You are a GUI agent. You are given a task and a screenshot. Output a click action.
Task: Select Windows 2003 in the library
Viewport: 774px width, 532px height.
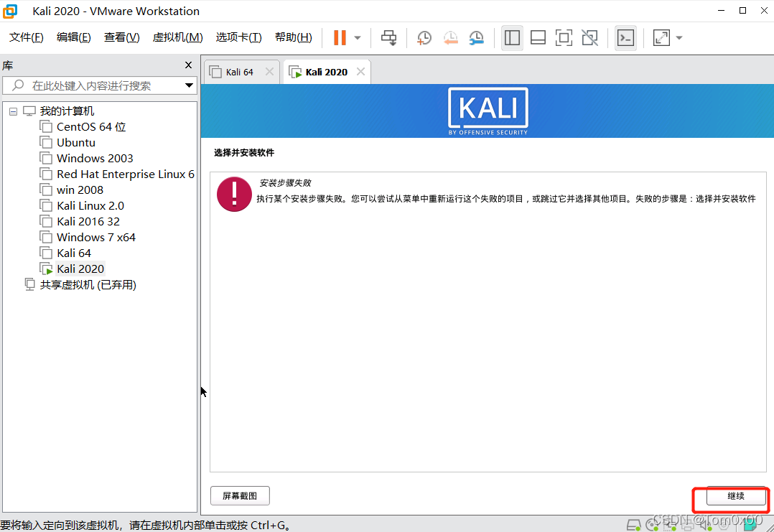pyautogui.click(x=95, y=159)
